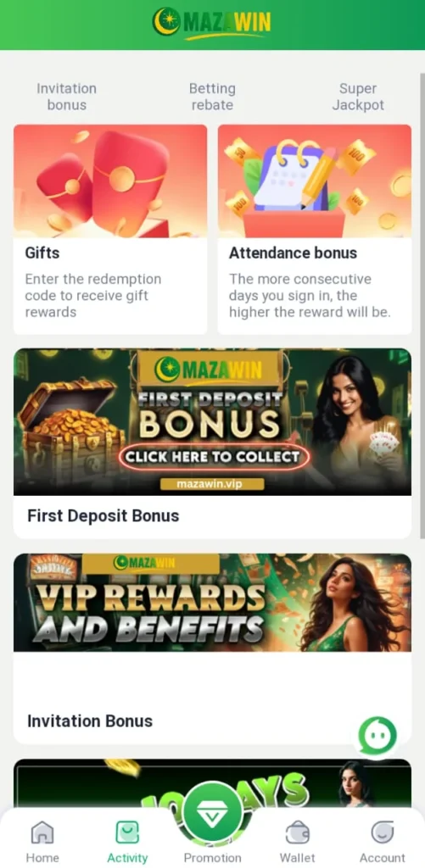Tap the red envelopes Gifts image

110,181
